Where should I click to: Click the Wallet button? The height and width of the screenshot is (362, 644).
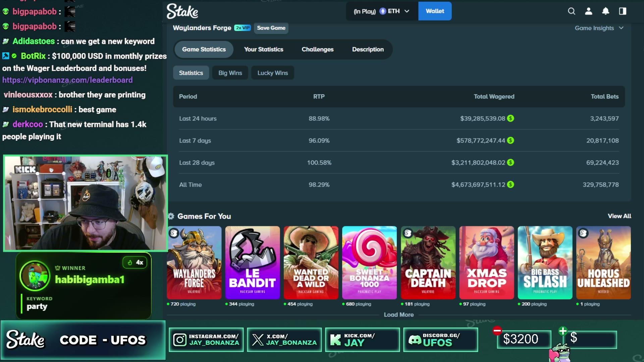tap(435, 11)
